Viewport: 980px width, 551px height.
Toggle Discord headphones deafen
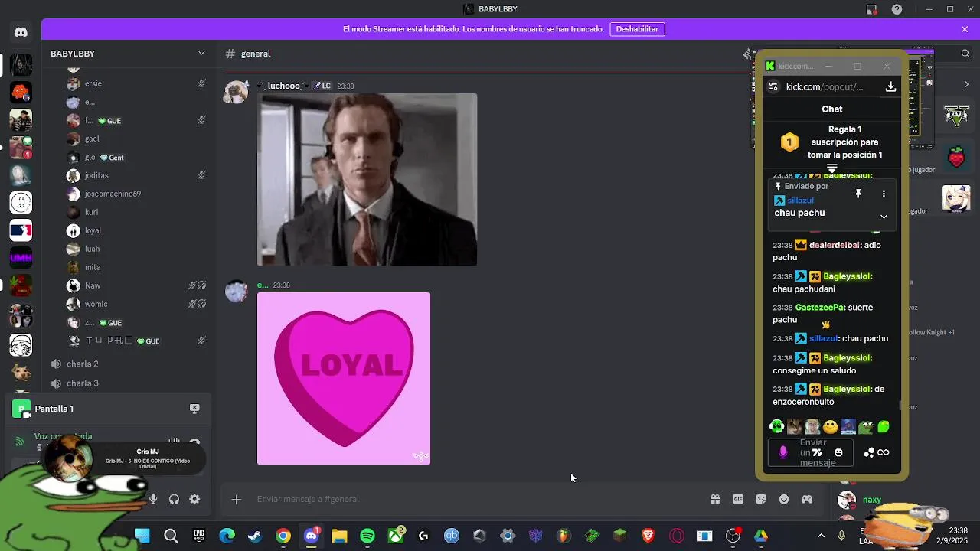point(174,499)
